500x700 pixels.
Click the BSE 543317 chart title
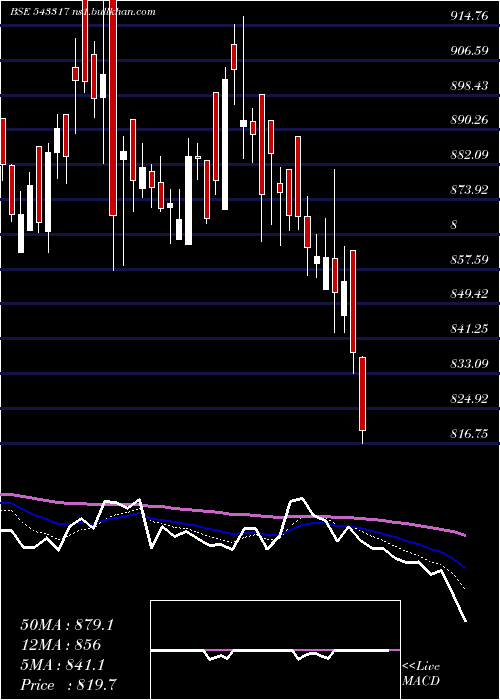click(83, 12)
